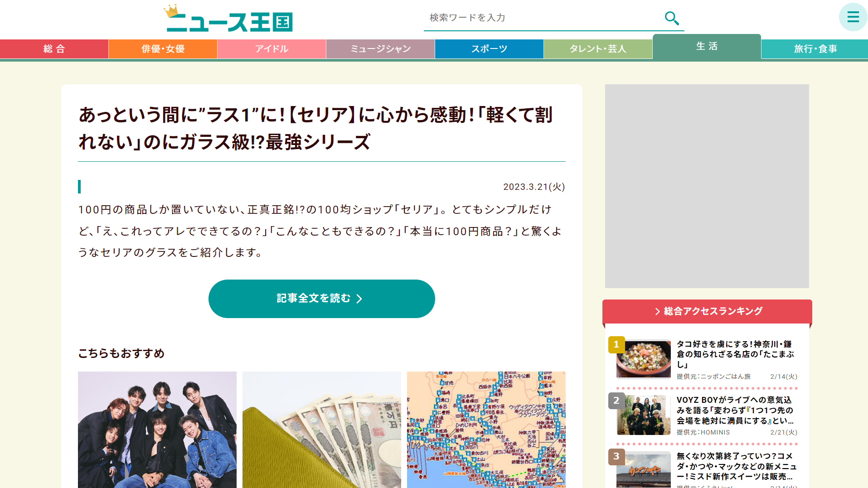Image resolution: width=868 pixels, height=488 pixels.
Task: Select the タレント・芸人 category tab
Action: [598, 49]
